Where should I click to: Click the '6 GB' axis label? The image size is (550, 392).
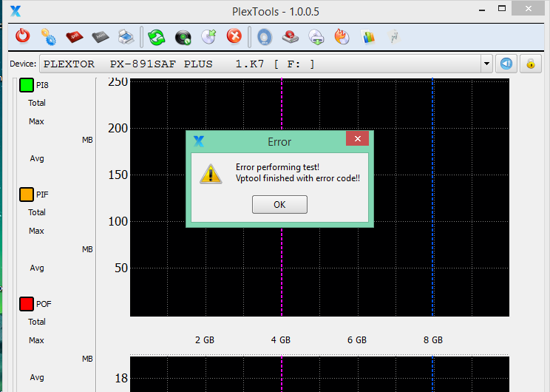coord(357,340)
